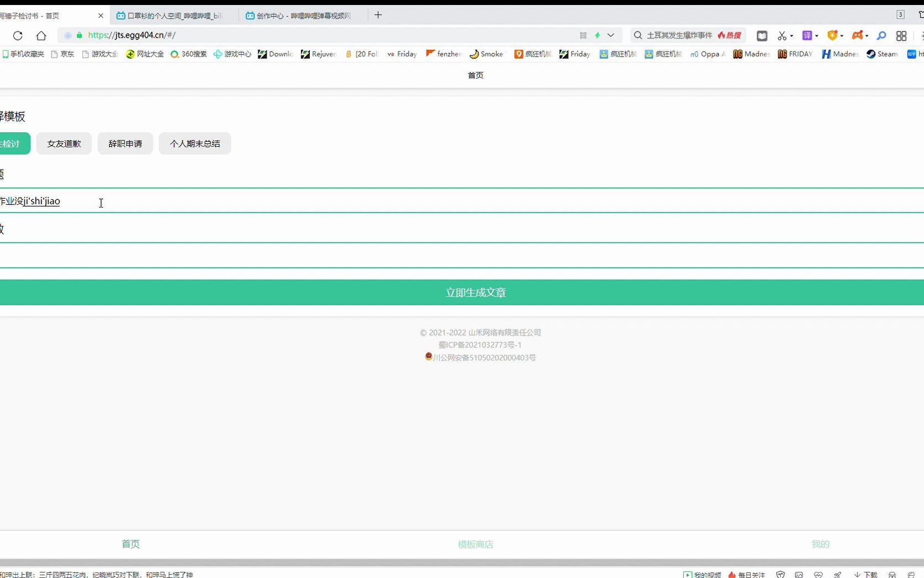Switch to the bottom 首页 tab
This screenshot has height=578, width=924.
131,544
